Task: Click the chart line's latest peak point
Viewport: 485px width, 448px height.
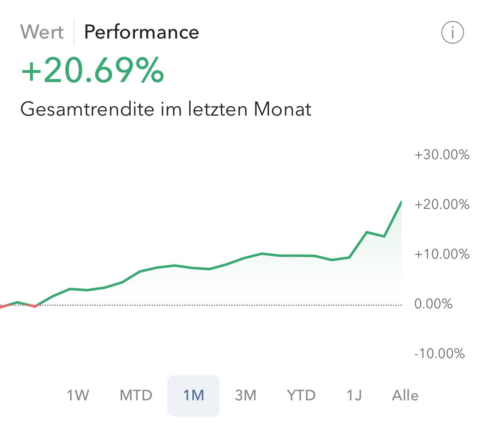Action: tap(401, 202)
